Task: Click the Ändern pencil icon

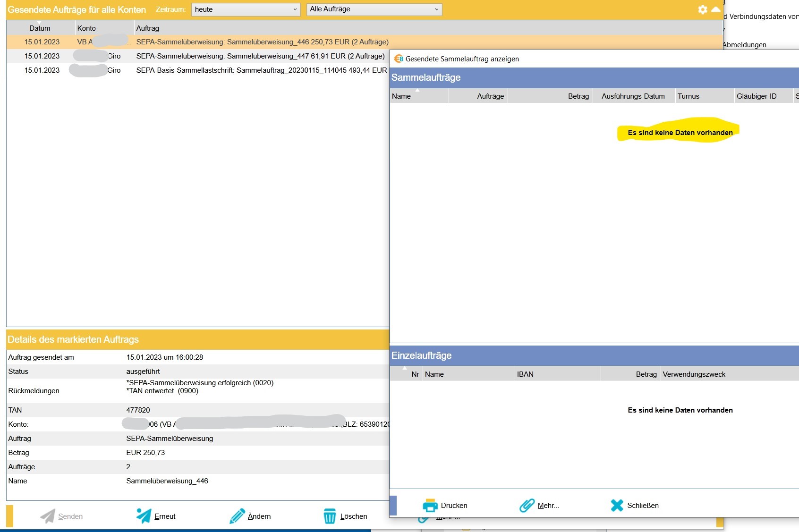Action: point(237,516)
